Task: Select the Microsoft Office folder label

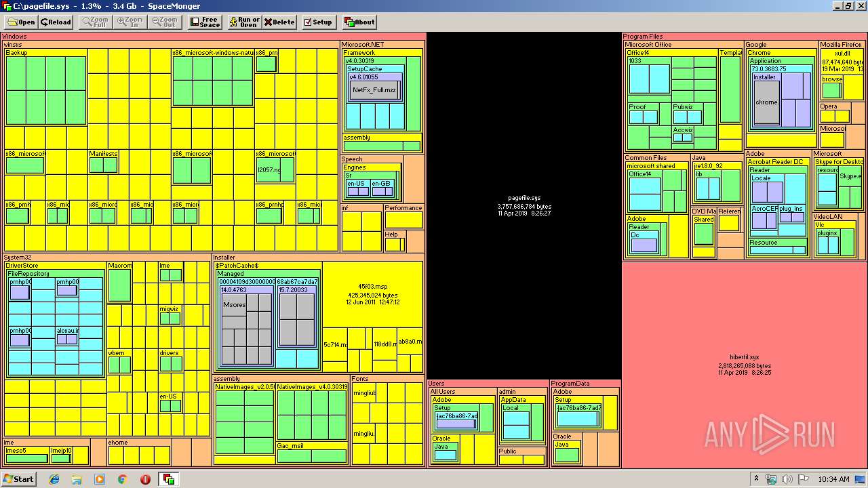Action: point(648,45)
